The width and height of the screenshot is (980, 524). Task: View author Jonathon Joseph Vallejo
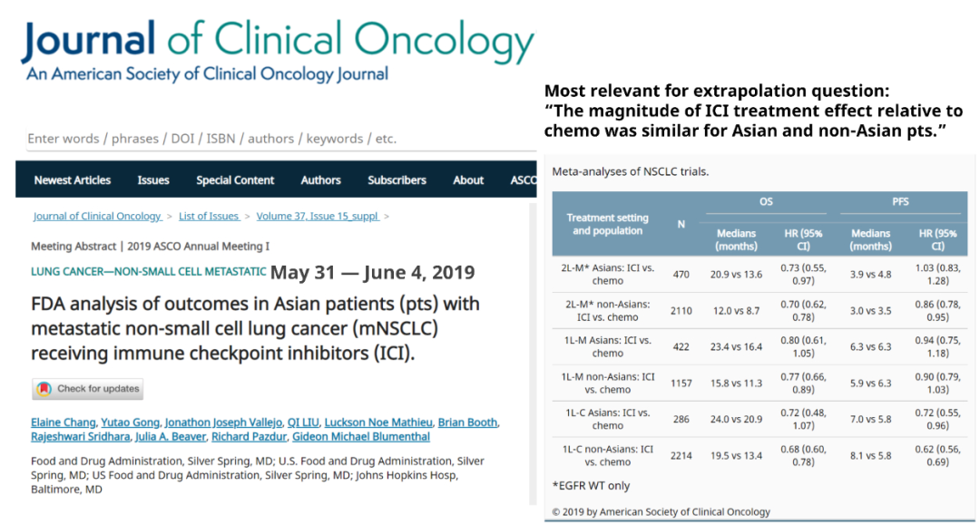[224, 422]
